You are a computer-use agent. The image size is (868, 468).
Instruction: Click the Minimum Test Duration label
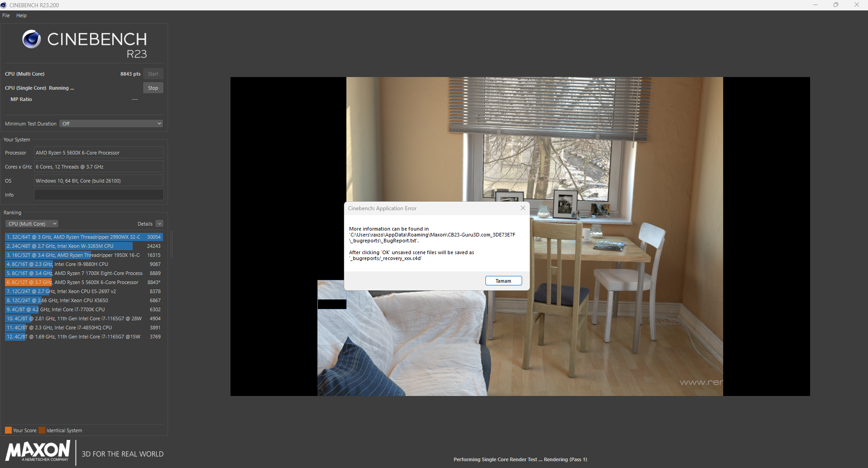(31, 124)
